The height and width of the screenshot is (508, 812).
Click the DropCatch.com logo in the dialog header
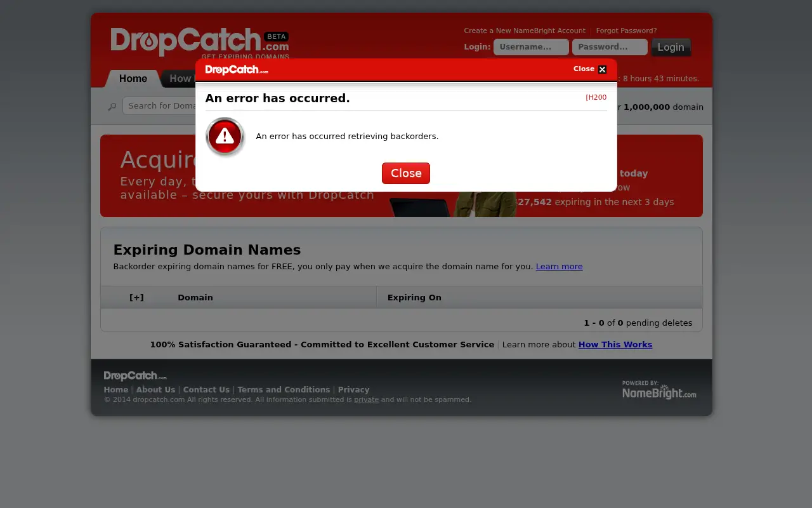[237, 70]
